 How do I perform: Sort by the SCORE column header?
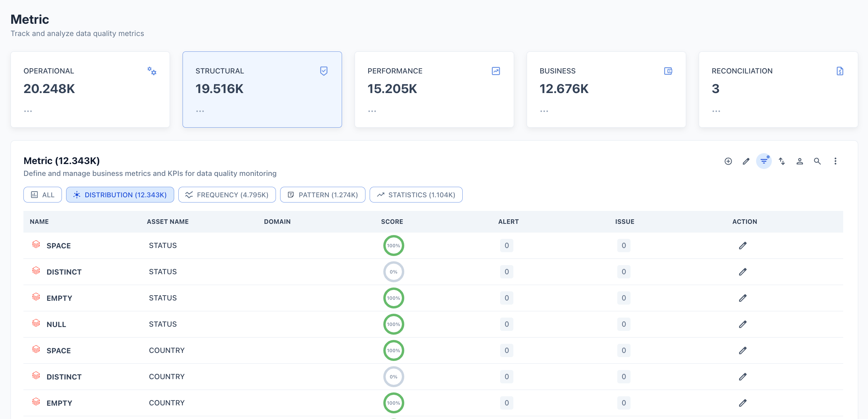[x=392, y=222]
